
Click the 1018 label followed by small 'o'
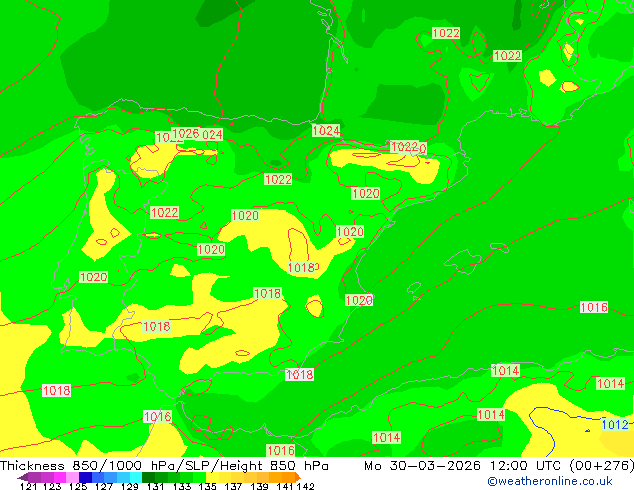301,267
